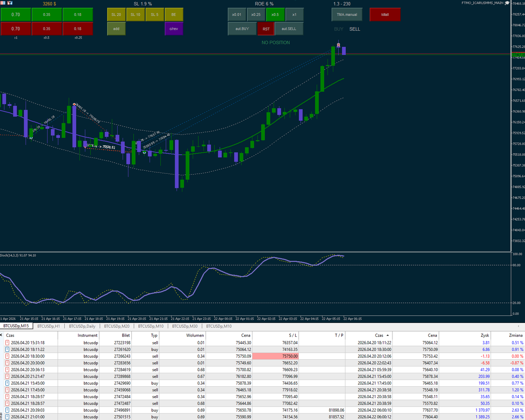This screenshot has width=525, height=420.
Task: Click the graduation cap icon beside FTMO_ICARUSMMS_MAIN
Action: coord(507,3)
